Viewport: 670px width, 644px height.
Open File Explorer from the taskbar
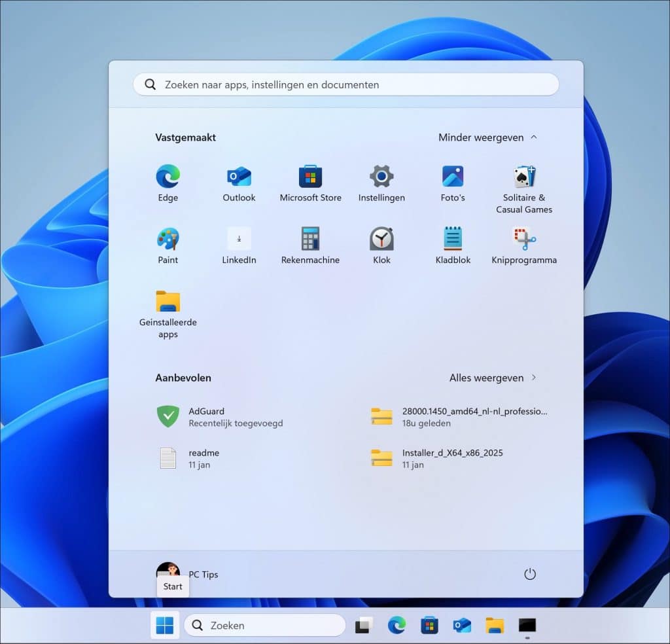pyautogui.click(x=494, y=625)
